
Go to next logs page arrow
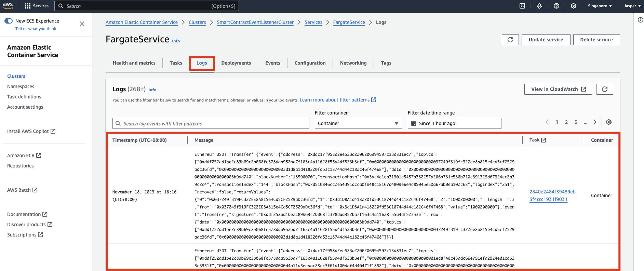(595, 122)
